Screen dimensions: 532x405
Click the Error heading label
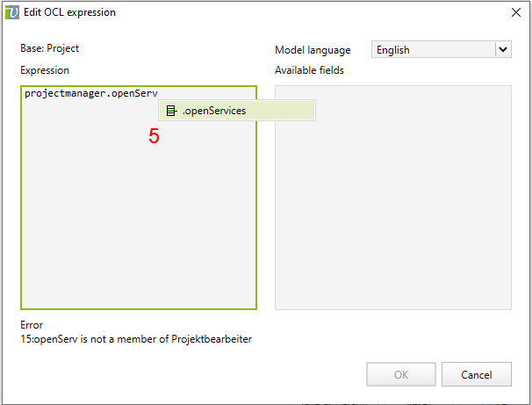pos(32,325)
